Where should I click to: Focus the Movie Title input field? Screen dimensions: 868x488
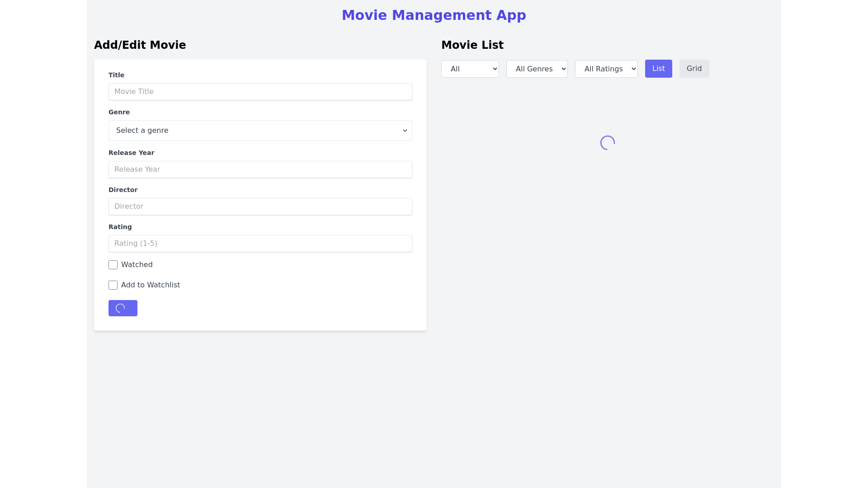click(x=260, y=92)
